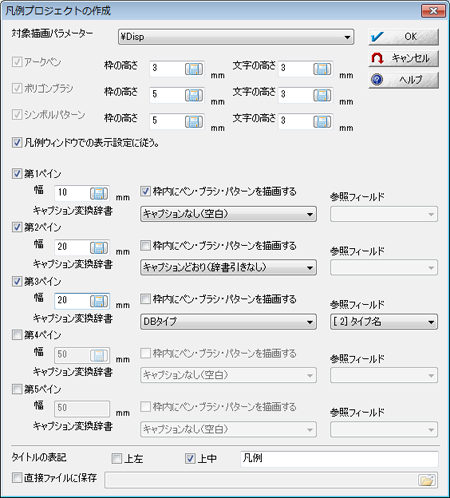Browse for file with folder icon
450x498 pixels.
pos(427,480)
